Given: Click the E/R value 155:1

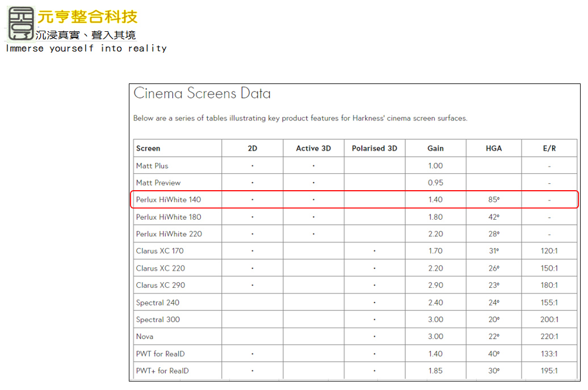Looking at the screenshot, I should tap(549, 302).
